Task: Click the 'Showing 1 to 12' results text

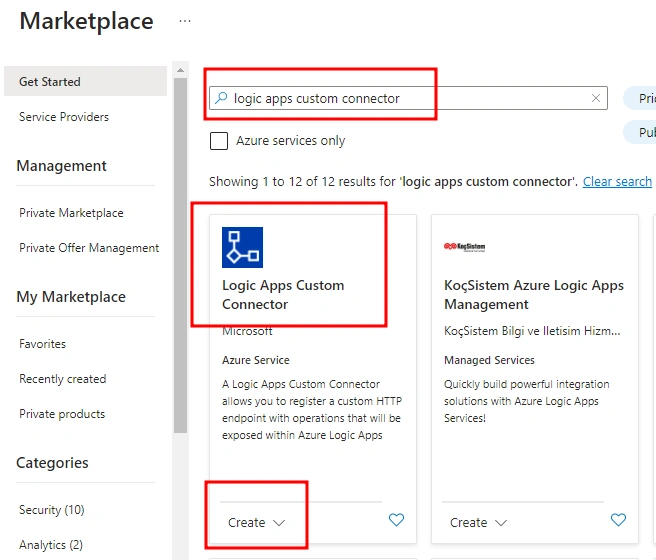Action: point(393,182)
